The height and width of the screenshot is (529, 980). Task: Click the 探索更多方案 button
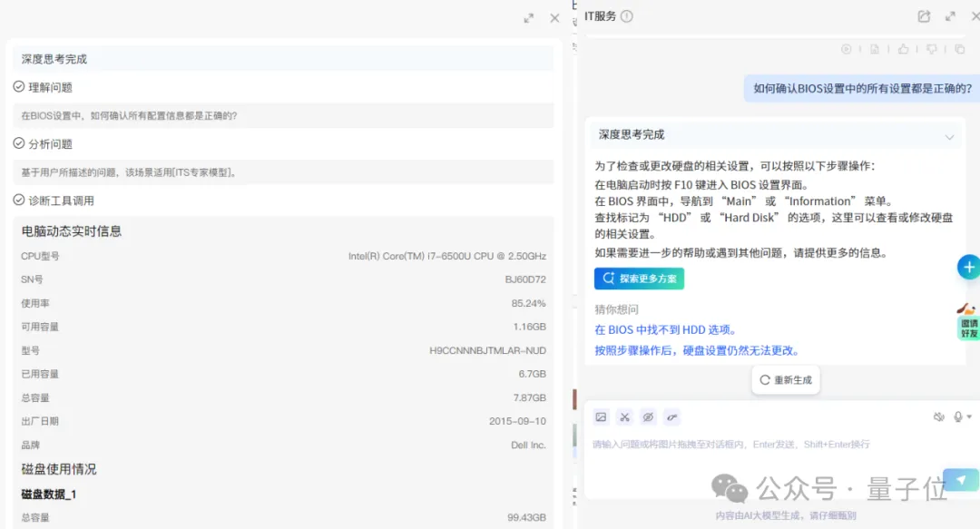pyautogui.click(x=639, y=279)
